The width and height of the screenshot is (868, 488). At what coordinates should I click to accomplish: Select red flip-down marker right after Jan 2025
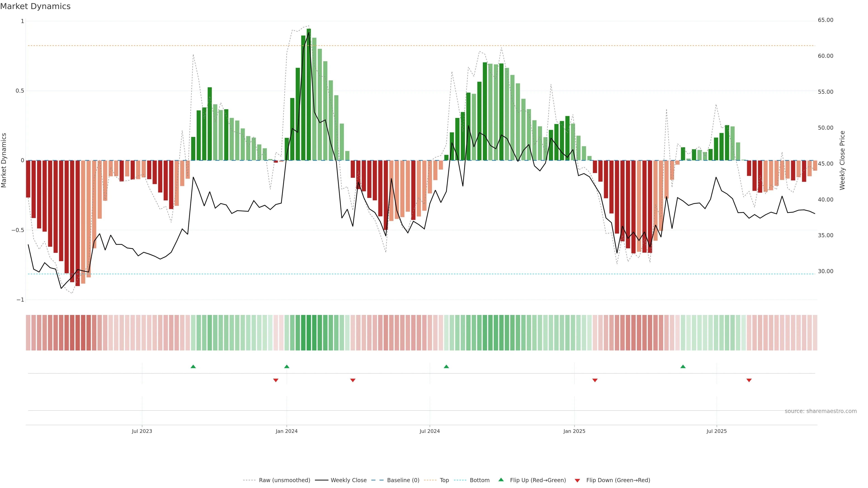595,380
